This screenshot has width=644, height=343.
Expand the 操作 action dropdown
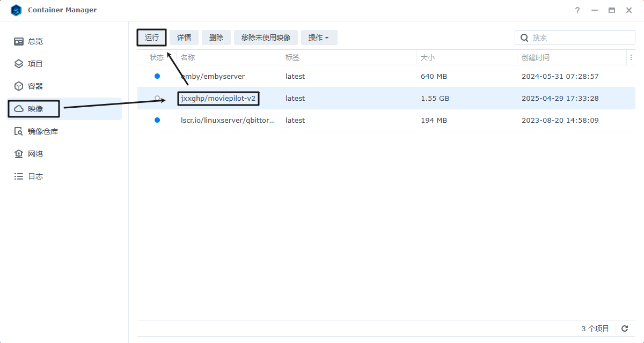[x=319, y=38]
